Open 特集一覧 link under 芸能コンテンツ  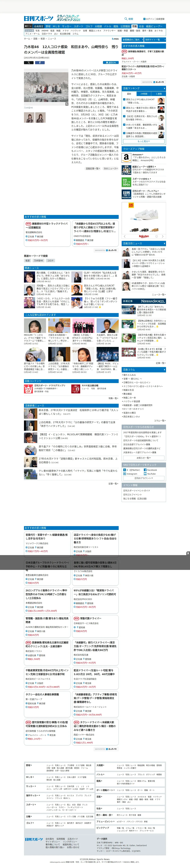click(113, 398)
